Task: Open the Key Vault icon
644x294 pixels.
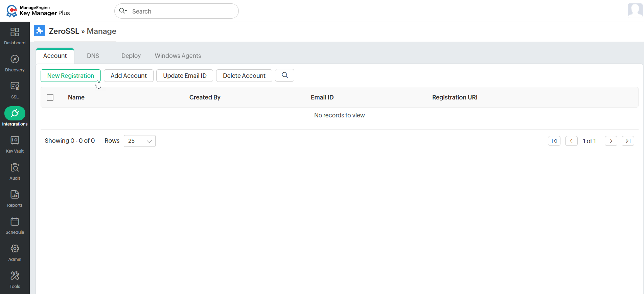Action: coord(15,140)
